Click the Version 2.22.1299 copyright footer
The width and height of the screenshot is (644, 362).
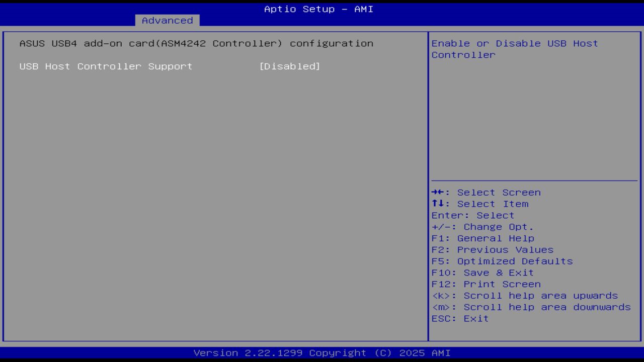point(320,352)
